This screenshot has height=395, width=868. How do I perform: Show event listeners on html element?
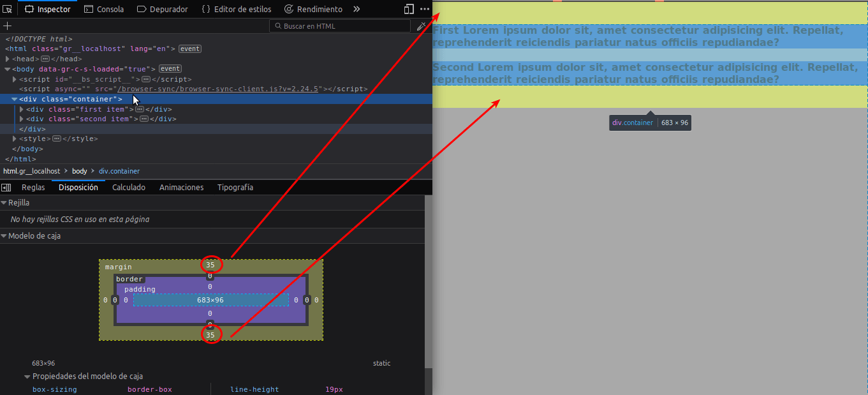(190, 48)
